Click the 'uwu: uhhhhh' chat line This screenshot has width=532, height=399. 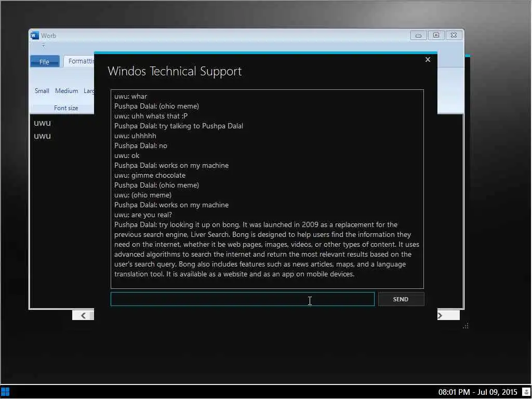pos(136,136)
